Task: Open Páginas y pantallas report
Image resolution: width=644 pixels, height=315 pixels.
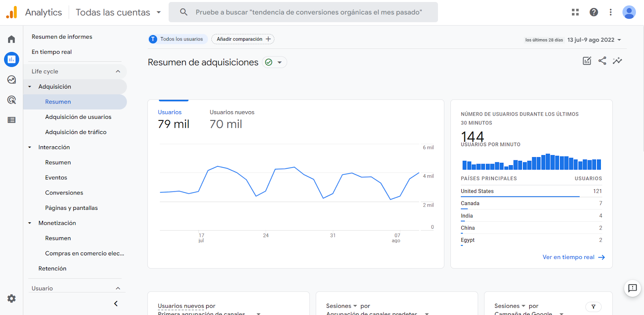Action: click(71, 208)
